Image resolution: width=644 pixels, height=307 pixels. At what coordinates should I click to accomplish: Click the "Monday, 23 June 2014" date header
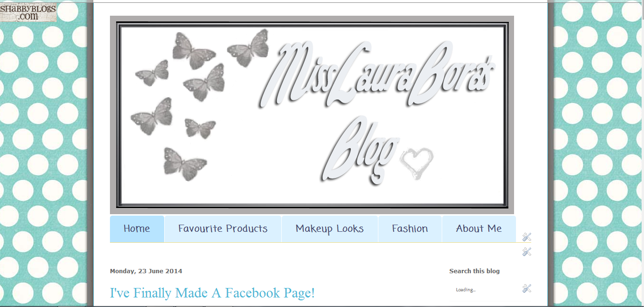[146, 271]
